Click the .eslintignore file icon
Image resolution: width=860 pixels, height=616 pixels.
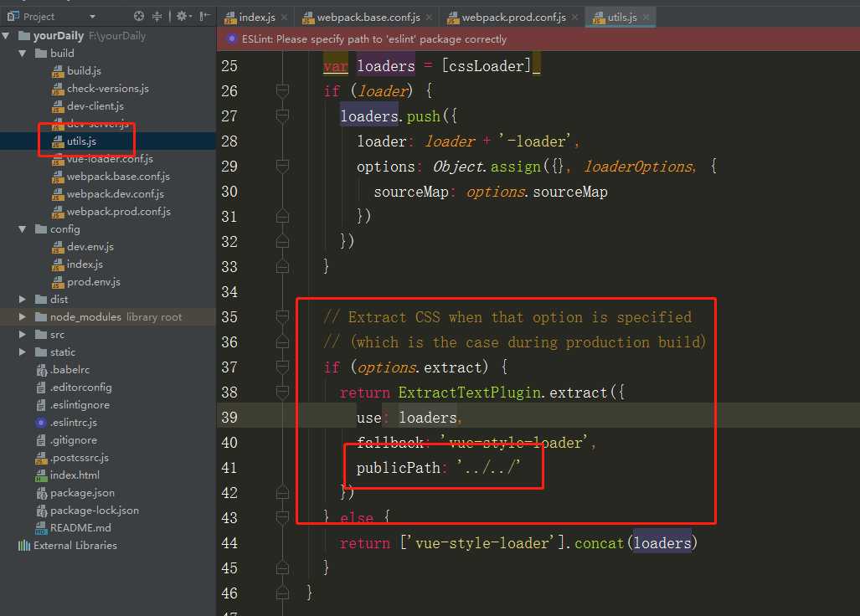coord(41,406)
